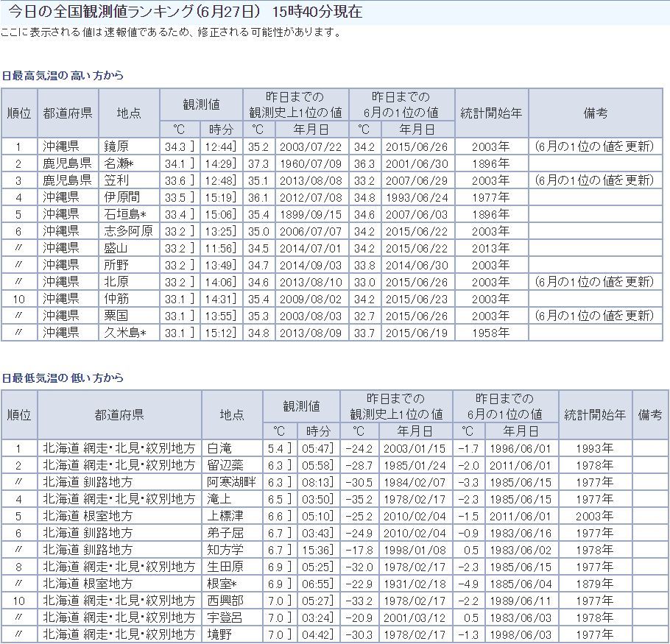Click the 伊原間 station name
This screenshot has width=670, height=644.
coord(122,197)
